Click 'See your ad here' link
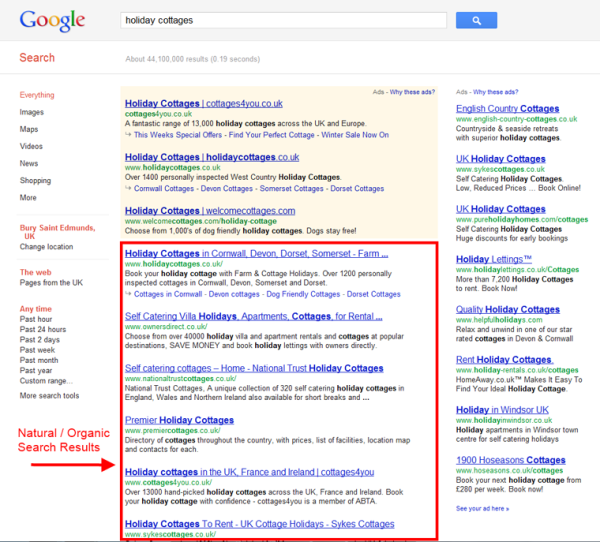Screen dimensions: 600x542 (x=483, y=509)
